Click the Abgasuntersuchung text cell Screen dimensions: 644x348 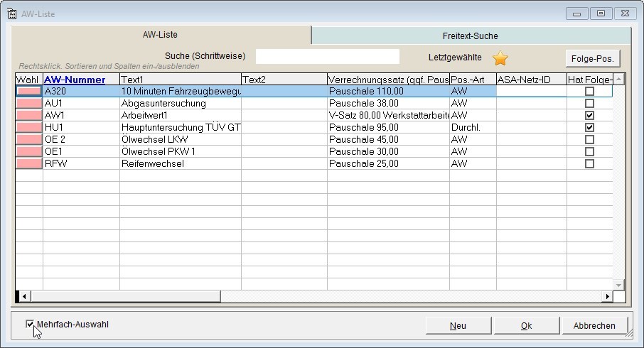pos(181,103)
